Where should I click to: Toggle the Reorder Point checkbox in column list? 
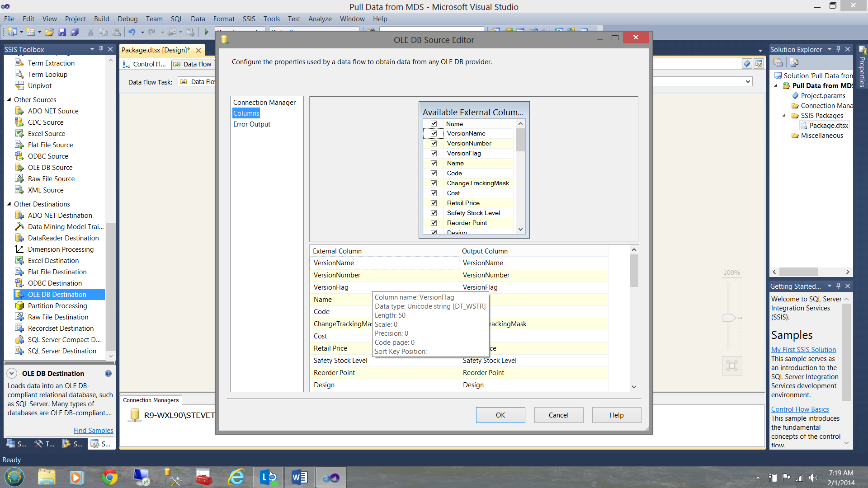pyautogui.click(x=434, y=222)
